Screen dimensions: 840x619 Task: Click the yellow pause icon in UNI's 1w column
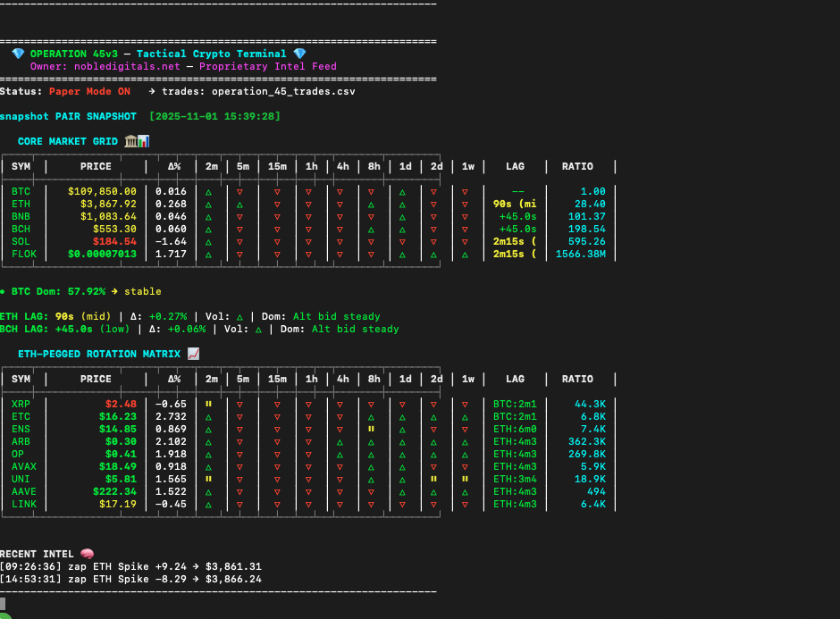point(464,479)
